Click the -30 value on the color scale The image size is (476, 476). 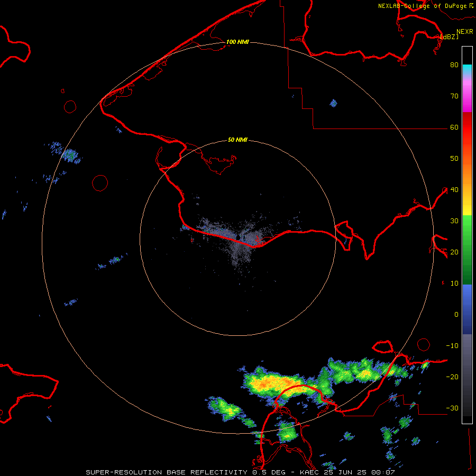(x=452, y=408)
